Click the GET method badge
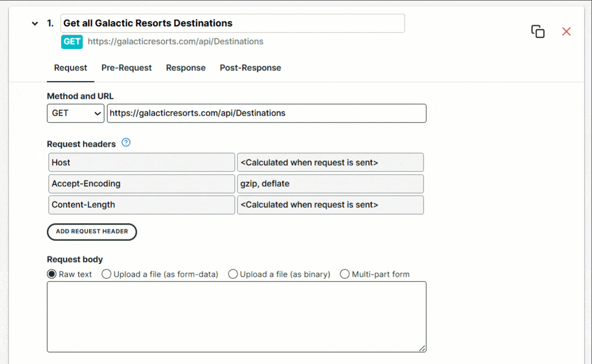Image resolution: width=592 pixels, height=364 pixels. click(x=72, y=42)
